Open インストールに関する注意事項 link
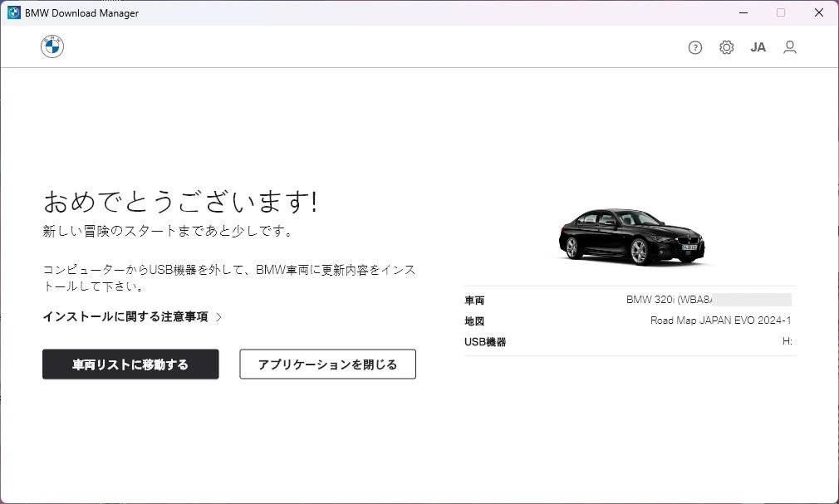This screenshot has height=504, width=839. (132, 316)
